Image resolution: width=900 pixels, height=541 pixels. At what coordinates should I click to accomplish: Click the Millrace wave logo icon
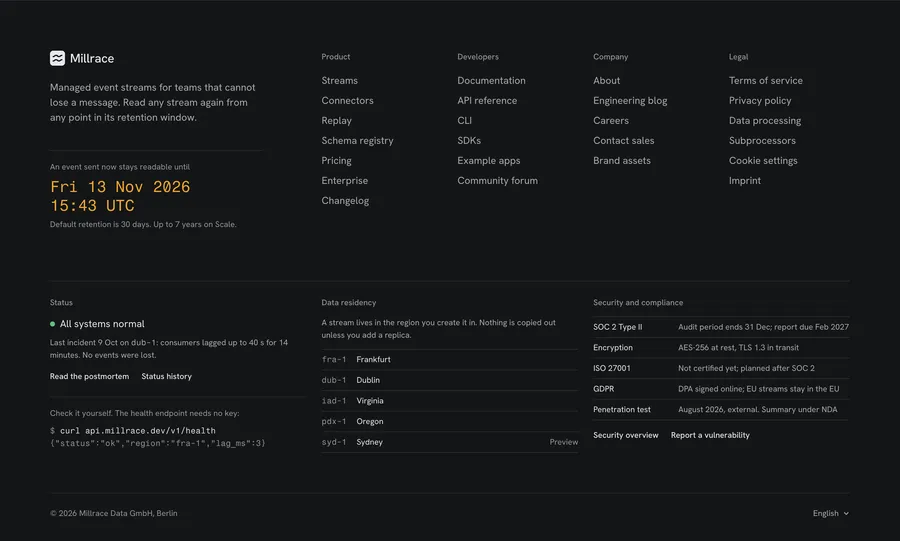click(x=57, y=58)
